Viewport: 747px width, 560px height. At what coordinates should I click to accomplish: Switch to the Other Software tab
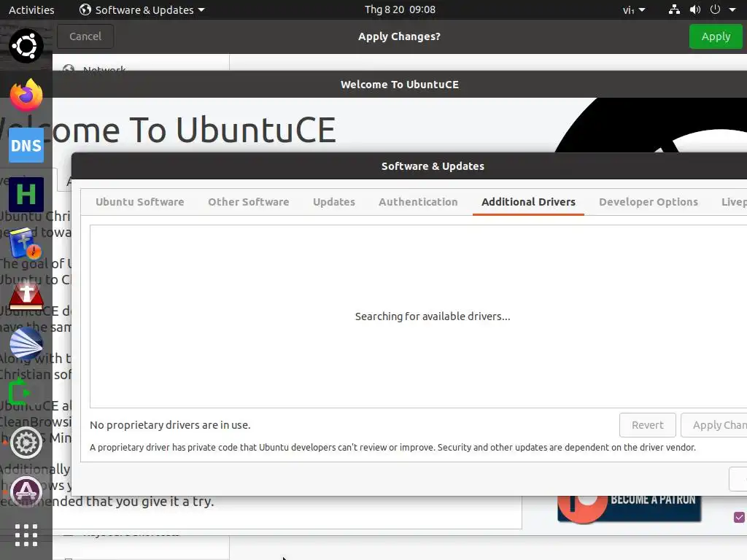[x=248, y=202]
